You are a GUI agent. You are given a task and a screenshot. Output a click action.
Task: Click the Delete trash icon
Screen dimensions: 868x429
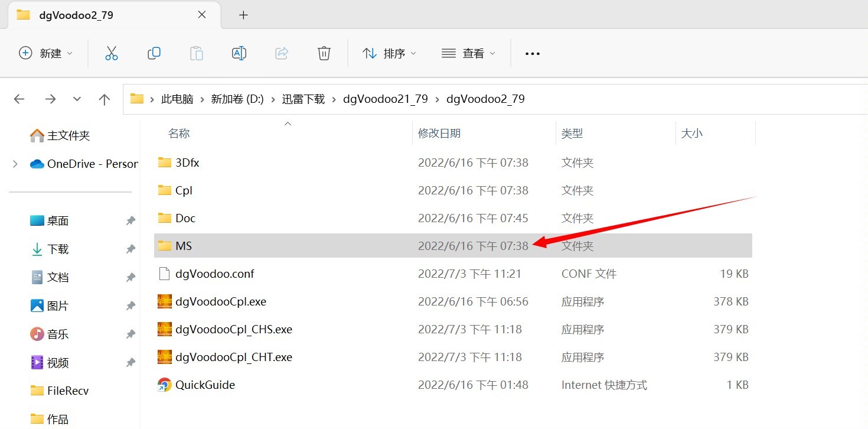[x=324, y=53]
